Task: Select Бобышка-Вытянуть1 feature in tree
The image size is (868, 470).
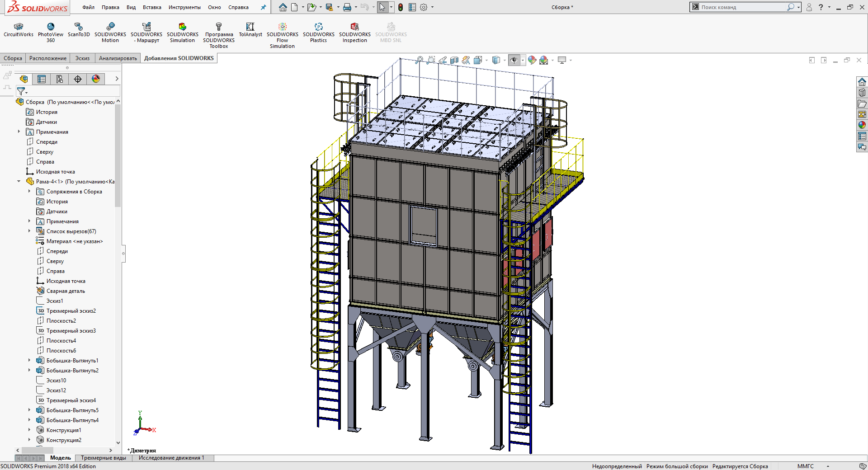Action: 72,361
